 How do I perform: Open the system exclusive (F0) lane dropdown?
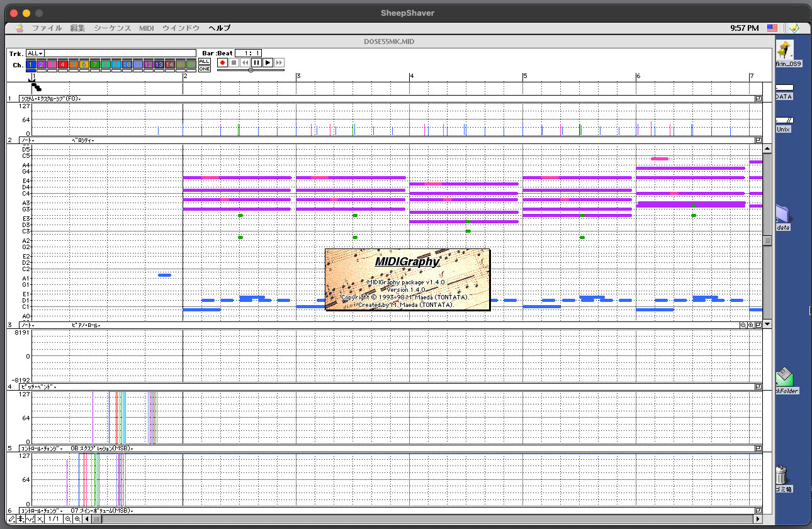pyautogui.click(x=50, y=99)
